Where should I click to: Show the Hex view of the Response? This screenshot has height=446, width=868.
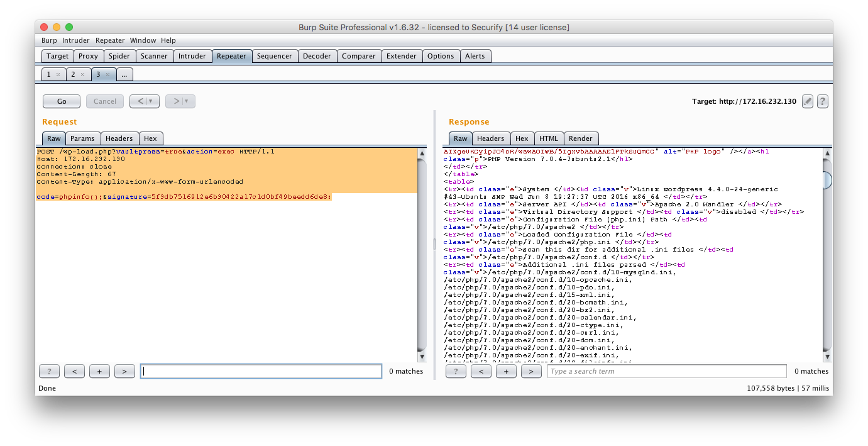pyautogui.click(x=522, y=138)
